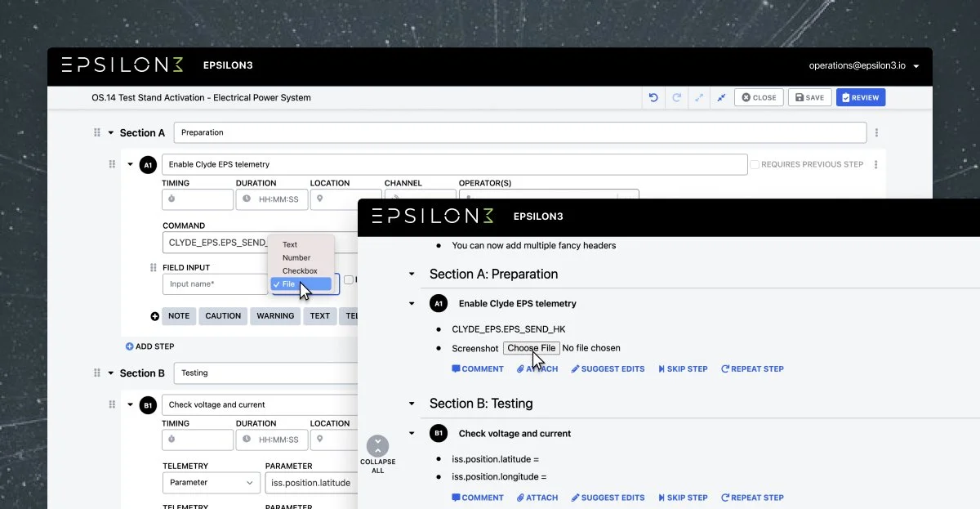Choose Number from the field type menu
The width and height of the screenshot is (980, 509).
[x=296, y=257]
